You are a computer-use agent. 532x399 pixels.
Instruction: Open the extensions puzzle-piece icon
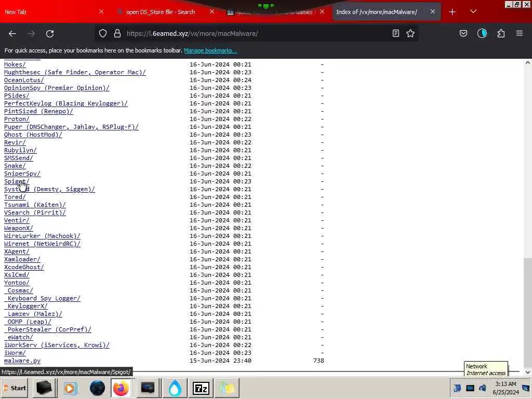501,33
